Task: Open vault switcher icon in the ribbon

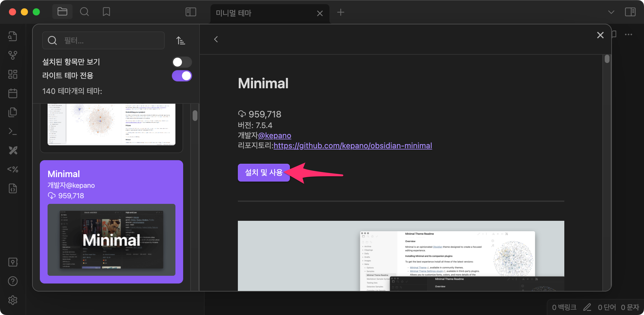Action: tap(13, 262)
